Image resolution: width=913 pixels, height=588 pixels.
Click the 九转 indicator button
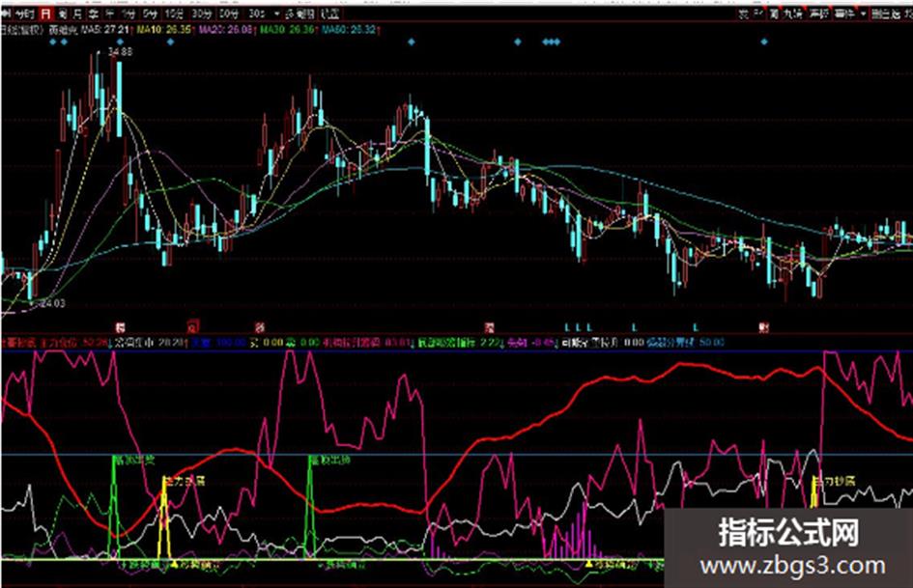coord(793,14)
